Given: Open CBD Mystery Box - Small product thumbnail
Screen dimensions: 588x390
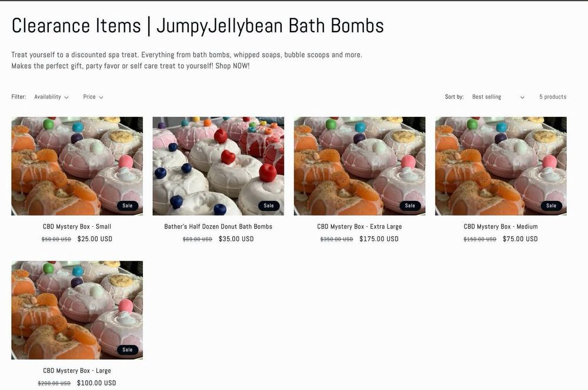Looking at the screenshot, I should (x=77, y=166).
